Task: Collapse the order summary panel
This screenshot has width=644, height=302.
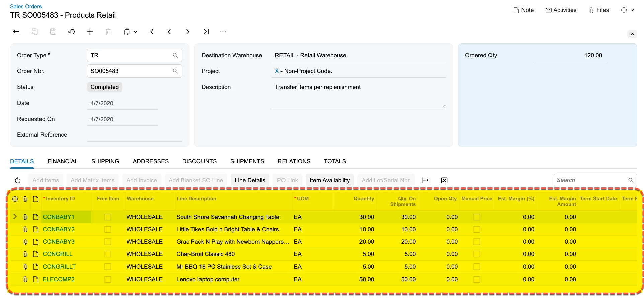Action: point(632,34)
